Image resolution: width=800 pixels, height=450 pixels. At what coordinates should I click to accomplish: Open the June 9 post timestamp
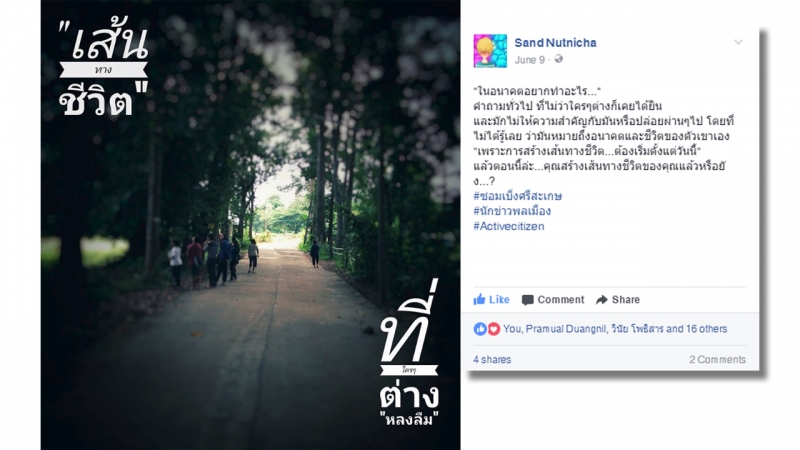point(530,60)
